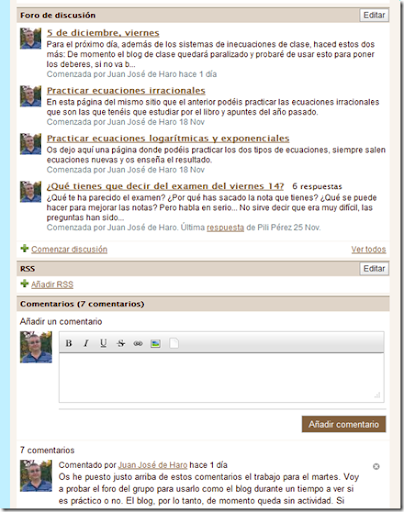Click avatar beside 'ecuaciones logarítmicas' post
This screenshot has height=512, width=404.
point(30,144)
